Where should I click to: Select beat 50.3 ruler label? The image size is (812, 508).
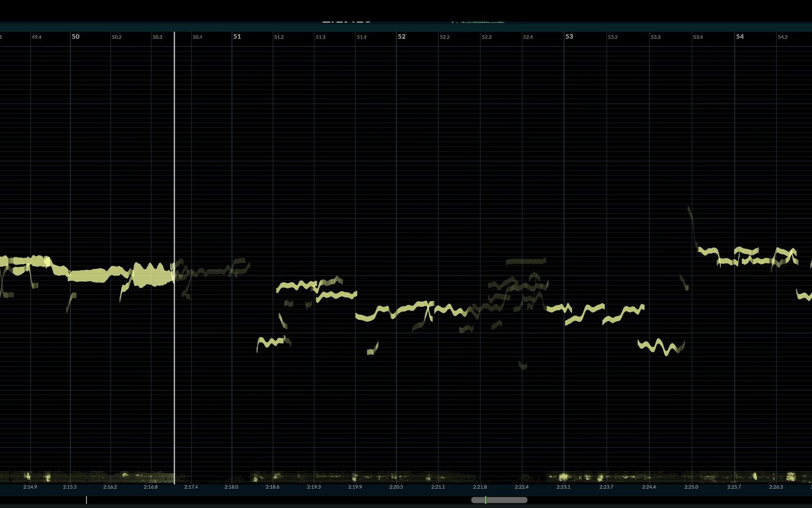coord(157,37)
